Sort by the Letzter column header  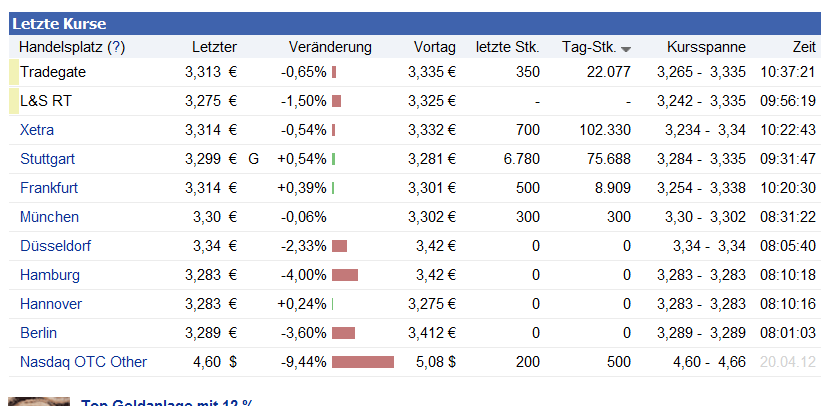214,47
